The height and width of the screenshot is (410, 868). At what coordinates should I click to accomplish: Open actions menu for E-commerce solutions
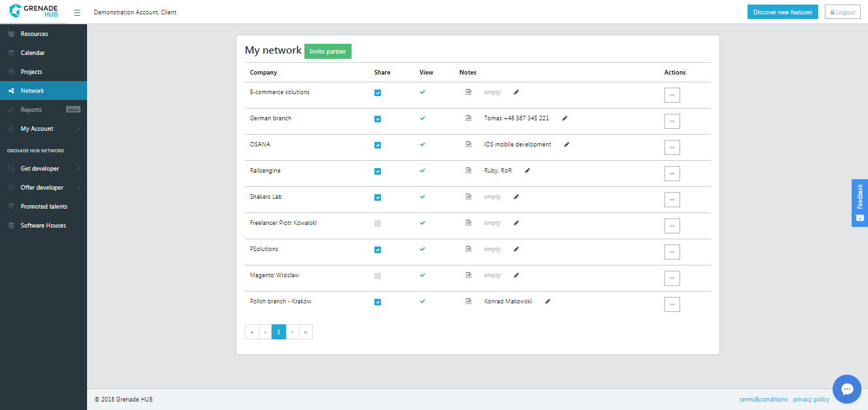click(x=672, y=95)
